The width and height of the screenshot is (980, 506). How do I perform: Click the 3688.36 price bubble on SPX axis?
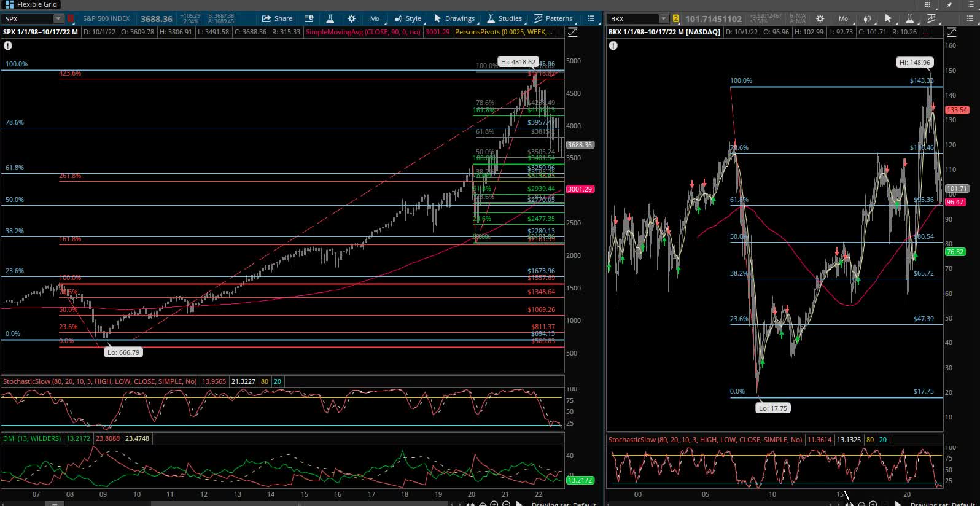tap(580, 145)
